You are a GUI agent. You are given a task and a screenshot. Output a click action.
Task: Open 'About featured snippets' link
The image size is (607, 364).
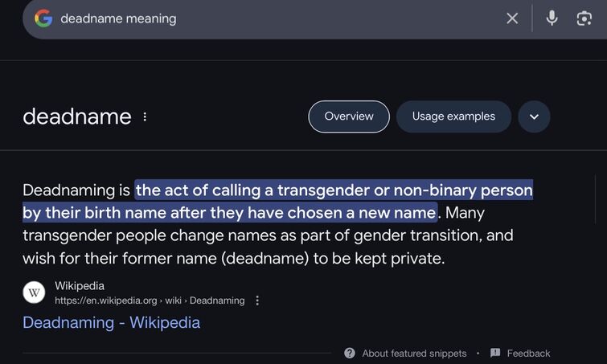[x=414, y=354]
